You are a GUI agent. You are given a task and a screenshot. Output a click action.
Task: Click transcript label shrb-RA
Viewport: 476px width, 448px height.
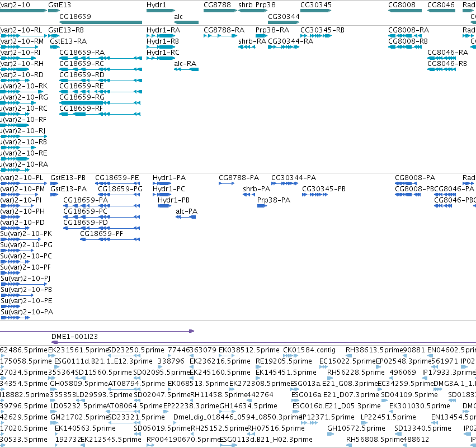click(x=252, y=41)
